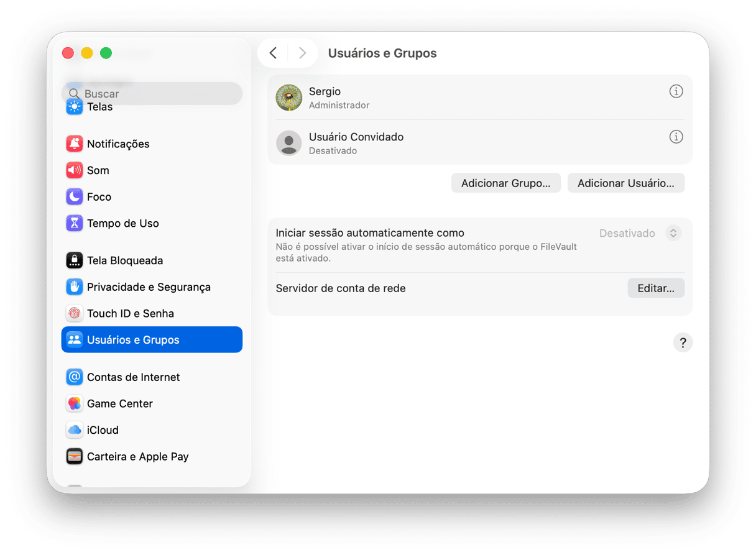756x555 pixels.
Task: Go back with the left chevron
Action: click(273, 53)
